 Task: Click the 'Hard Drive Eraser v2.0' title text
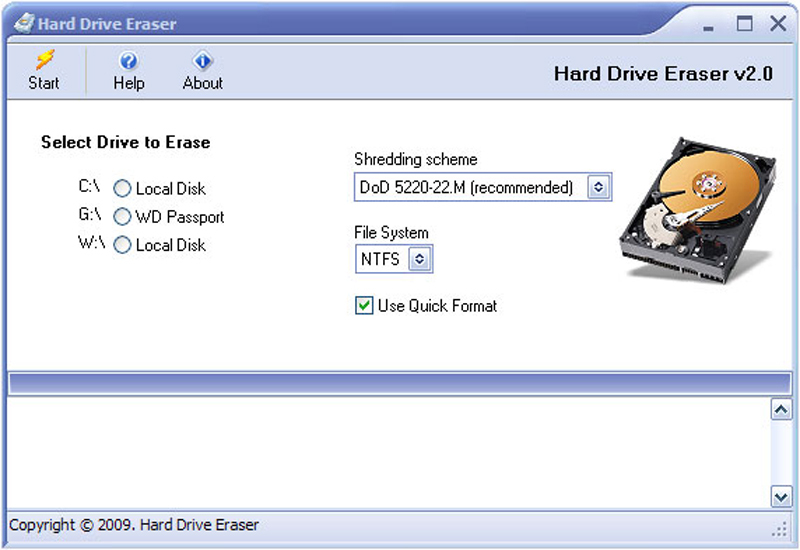663,74
